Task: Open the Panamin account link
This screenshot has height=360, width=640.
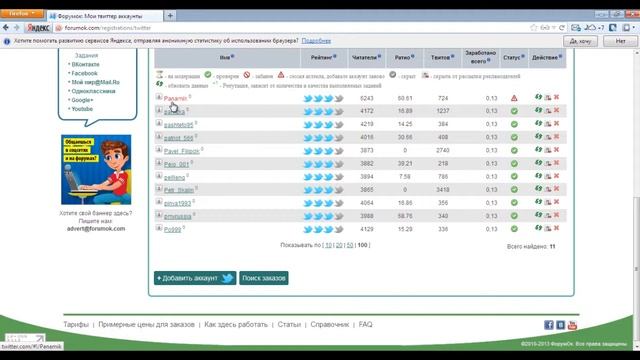Action: (x=175, y=98)
